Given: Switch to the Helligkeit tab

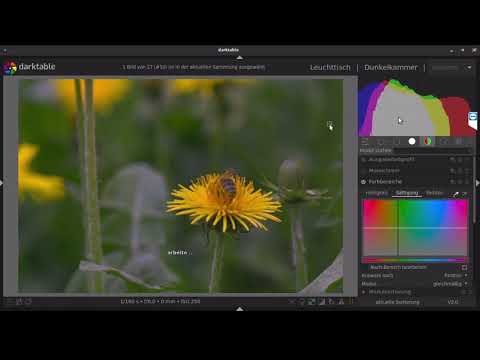Looking at the screenshot, I should pyautogui.click(x=377, y=193).
